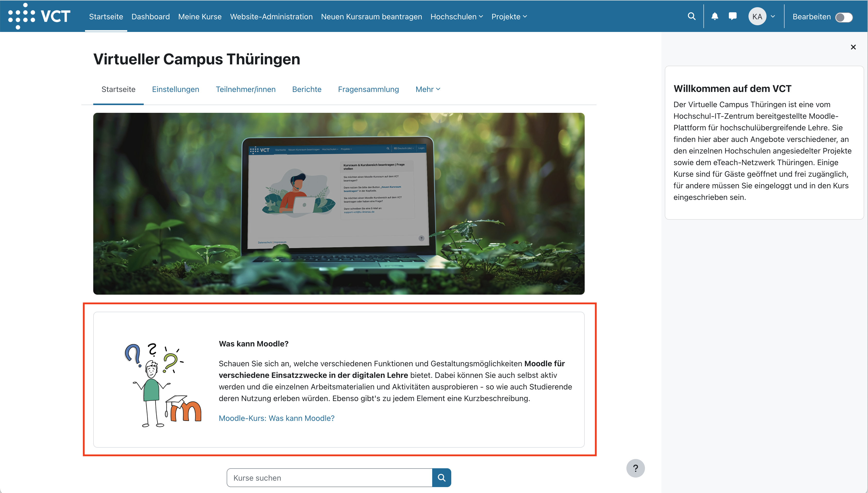The height and width of the screenshot is (493, 868).
Task: Expand the Projekte dropdown
Action: point(509,16)
